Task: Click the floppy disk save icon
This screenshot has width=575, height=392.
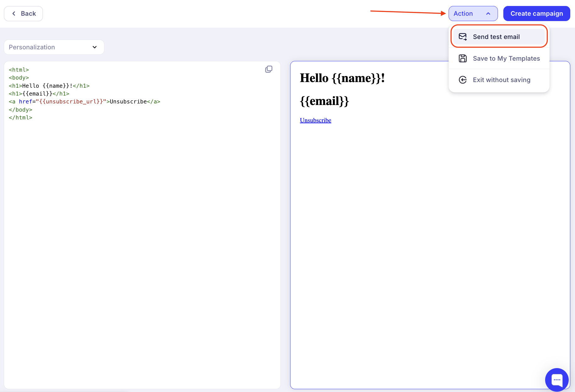Action: coord(462,58)
